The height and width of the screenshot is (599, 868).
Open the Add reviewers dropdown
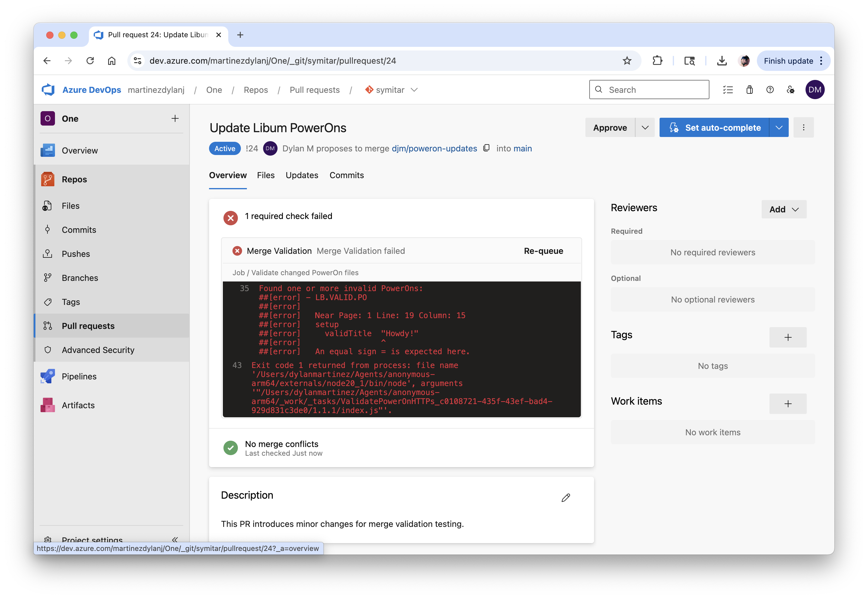coord(784,209)
